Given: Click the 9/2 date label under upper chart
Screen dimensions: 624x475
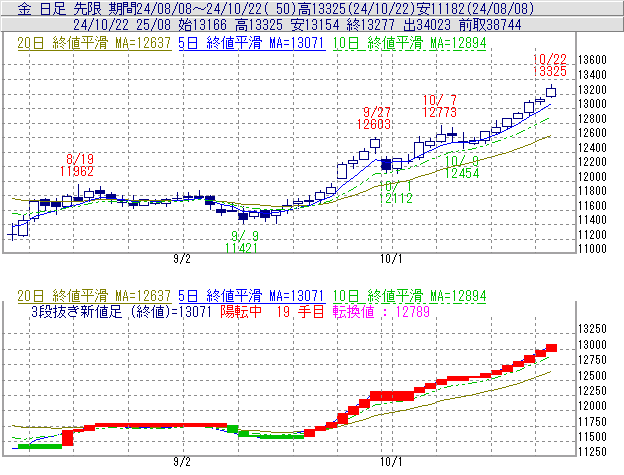Looking at the screenshot, I should click(182, 259).
